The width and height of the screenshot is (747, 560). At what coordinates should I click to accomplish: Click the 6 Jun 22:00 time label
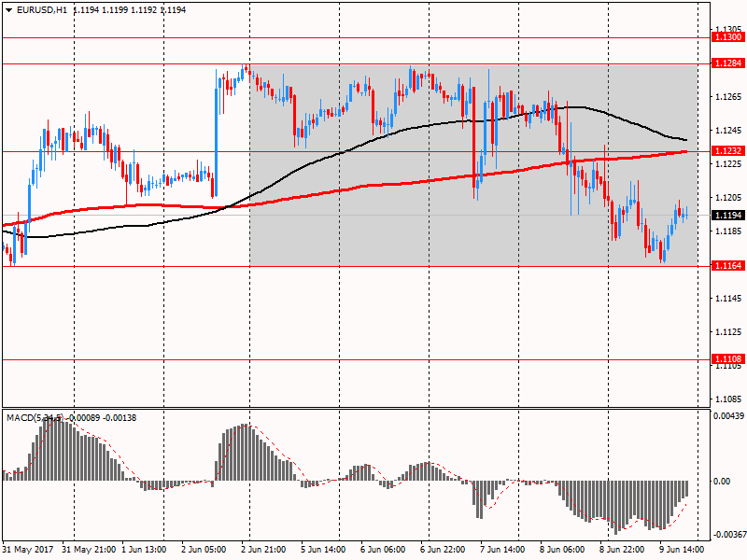click(x=443, y=550)
